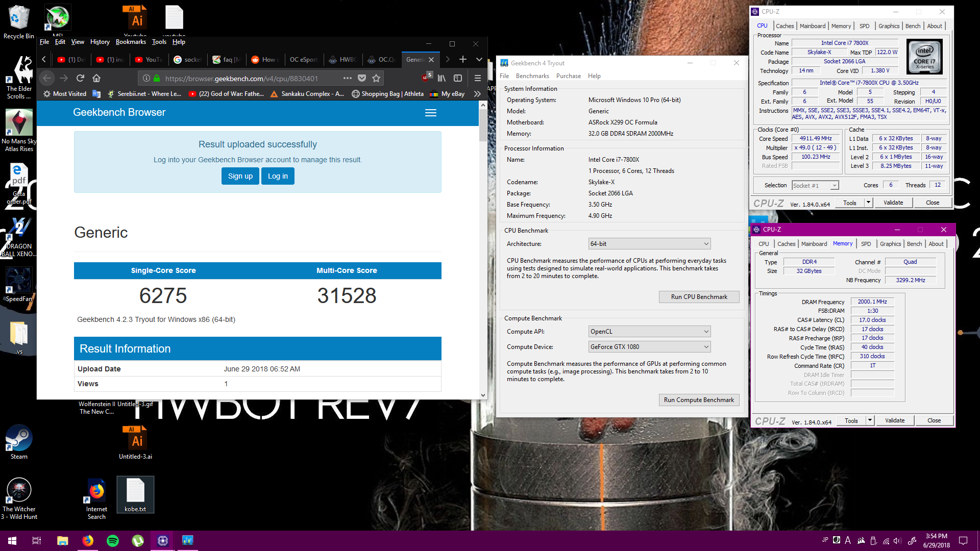Open the Recycle Bin desktop icon

tap(19, 22)
